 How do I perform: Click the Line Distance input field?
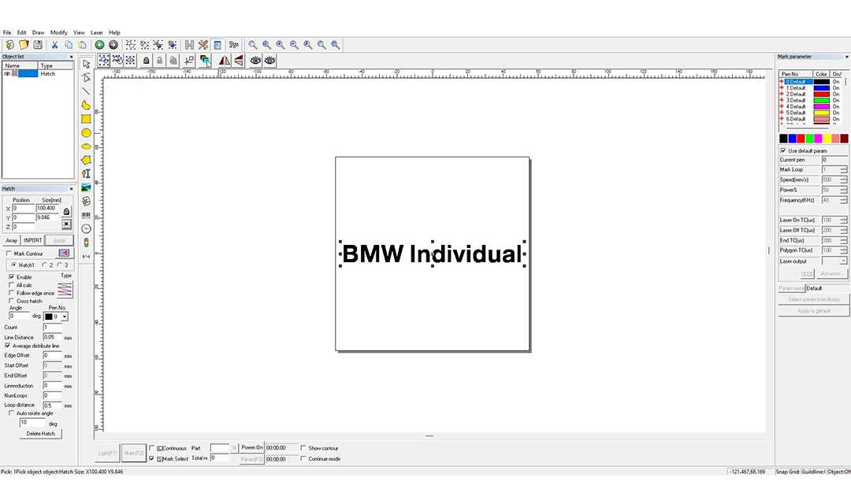pos(53,337)
